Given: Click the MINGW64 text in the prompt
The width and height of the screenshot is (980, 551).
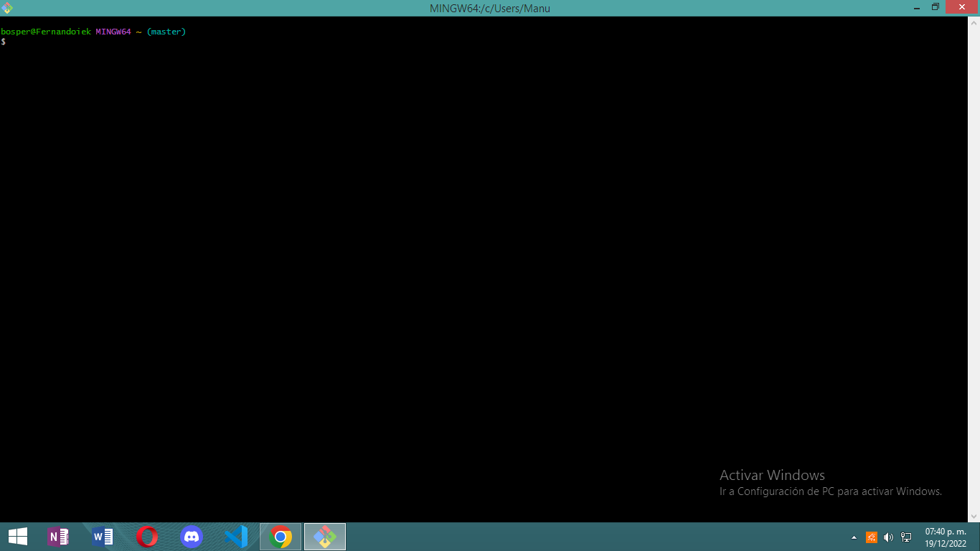Looking at the screenshot, I should pyautogui.click(x=113, y=32).
